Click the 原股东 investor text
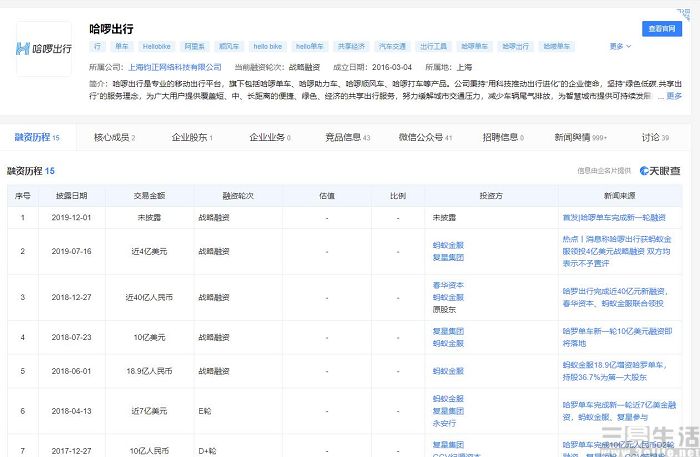Image resolution: width=700 pixels, height=457 pixels. (444, 309)
